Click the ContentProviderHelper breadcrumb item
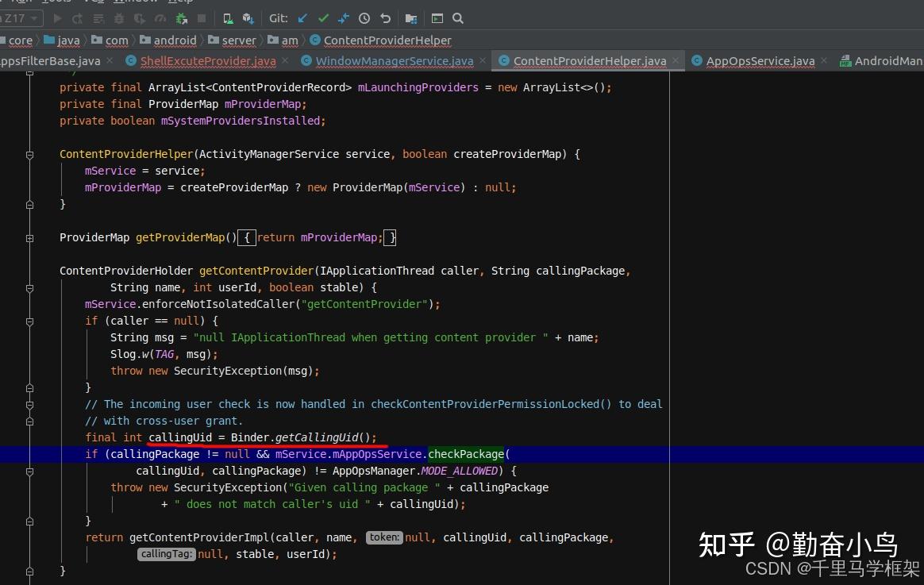 (387, 40)
